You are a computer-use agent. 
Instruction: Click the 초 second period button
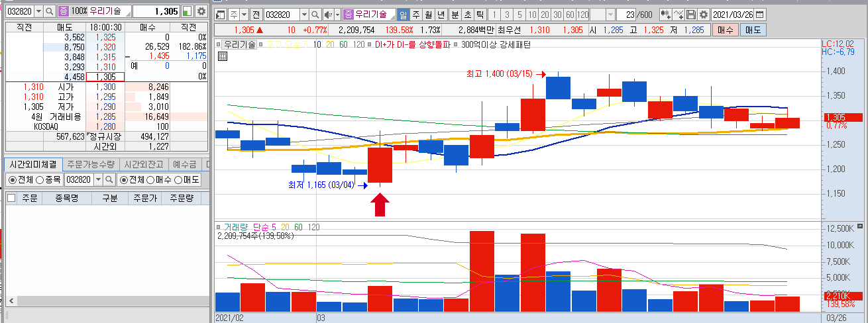tap(467, 15)
